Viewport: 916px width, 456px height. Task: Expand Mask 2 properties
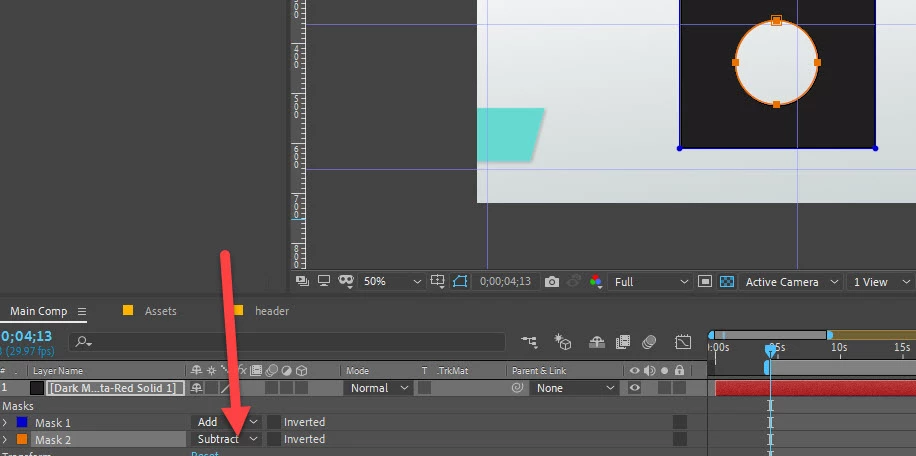[5, 439]
